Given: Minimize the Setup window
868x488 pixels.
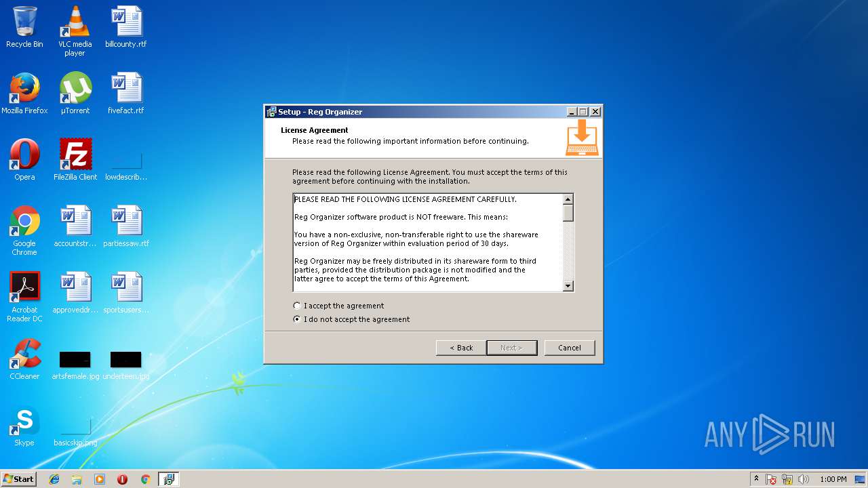Looking at the screenshot, I should [x=572, y=112].
